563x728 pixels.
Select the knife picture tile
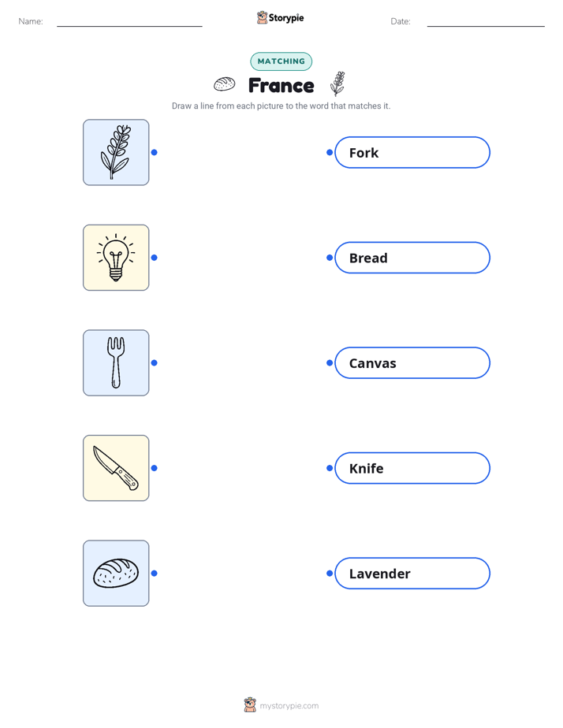tap(116, 468)
